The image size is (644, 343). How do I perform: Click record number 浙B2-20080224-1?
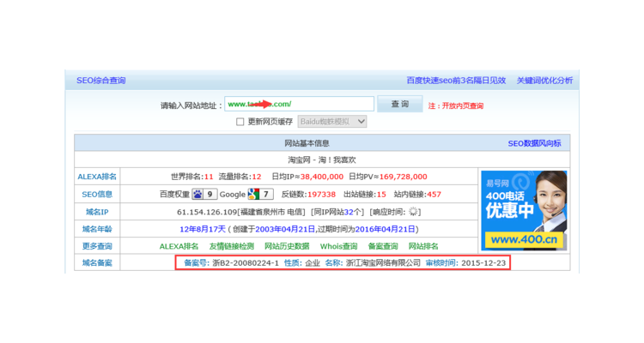pyautogui.click(x=246, y=262)
